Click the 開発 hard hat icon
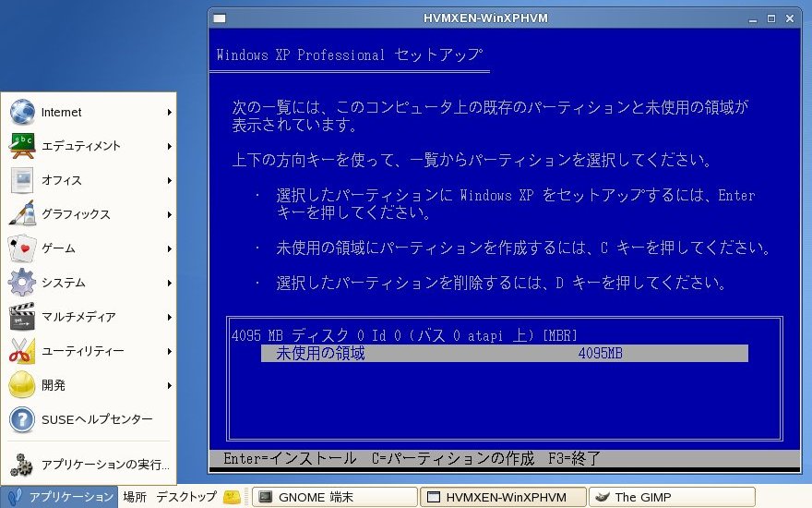812x508 pixels. (22, 386)
